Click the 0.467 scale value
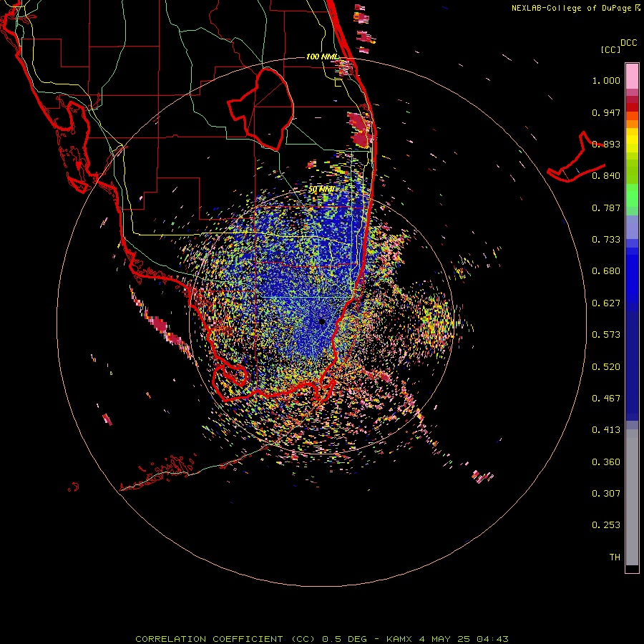 point(606,399)
